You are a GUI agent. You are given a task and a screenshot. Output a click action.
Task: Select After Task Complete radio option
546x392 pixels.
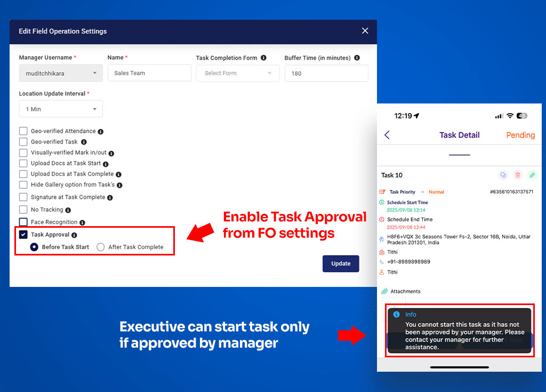tap(101, 247)
